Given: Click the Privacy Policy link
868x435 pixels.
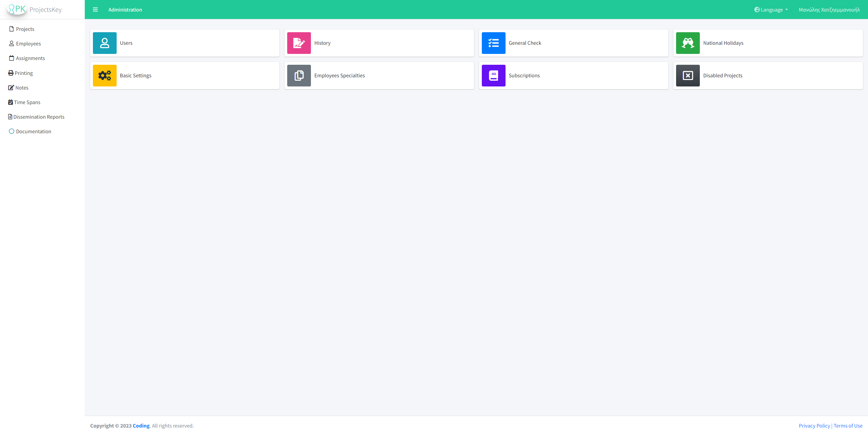Looking at the screenshot, I should 814,426.
